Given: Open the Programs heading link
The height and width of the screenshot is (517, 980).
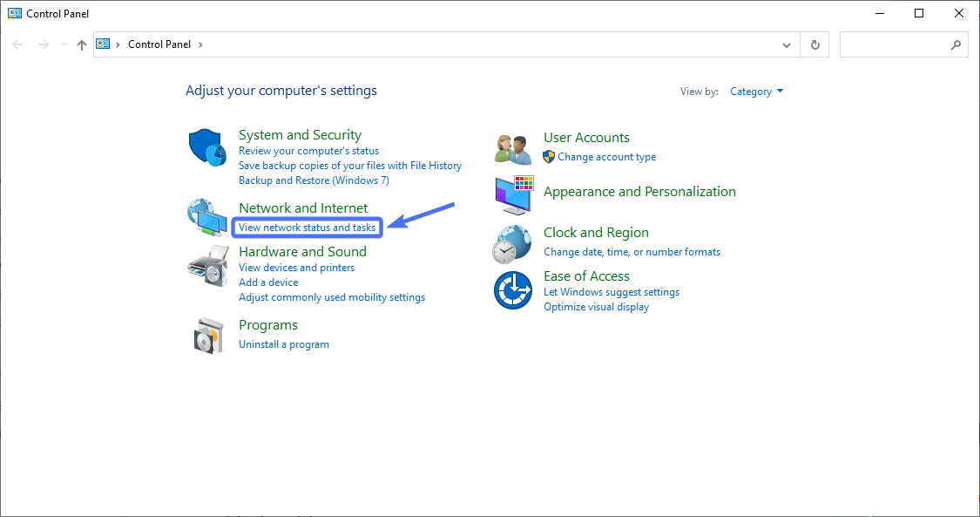Looking at the screenshot, I should (268, 325).
